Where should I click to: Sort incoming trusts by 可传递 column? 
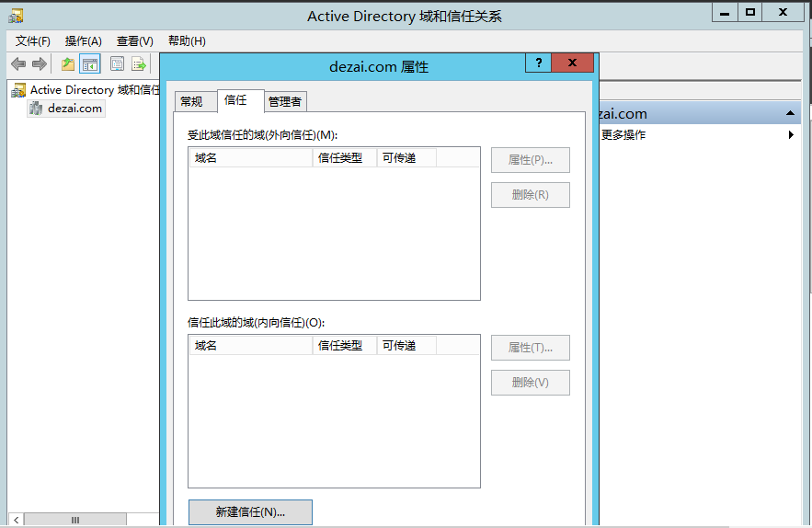(x=406, y=345)
